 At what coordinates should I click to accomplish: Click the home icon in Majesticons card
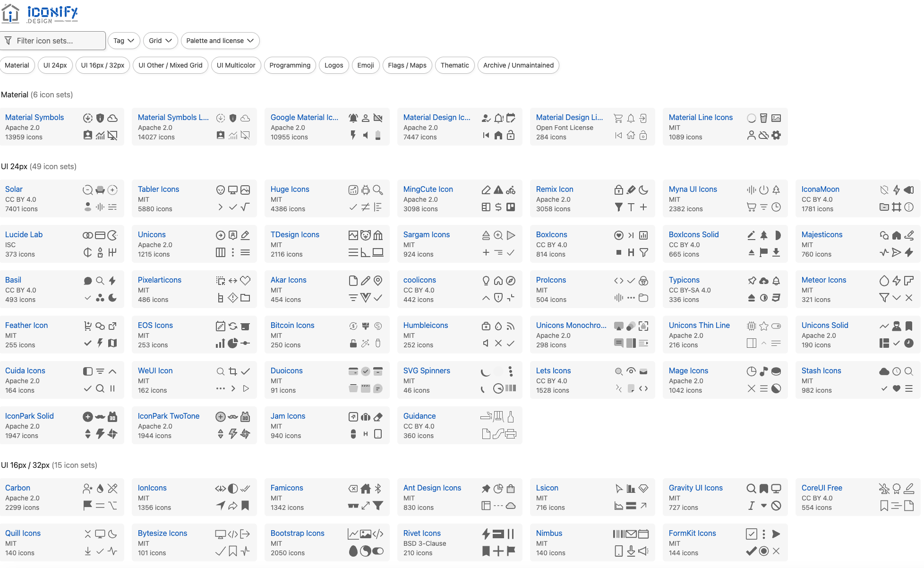[897, 235]
